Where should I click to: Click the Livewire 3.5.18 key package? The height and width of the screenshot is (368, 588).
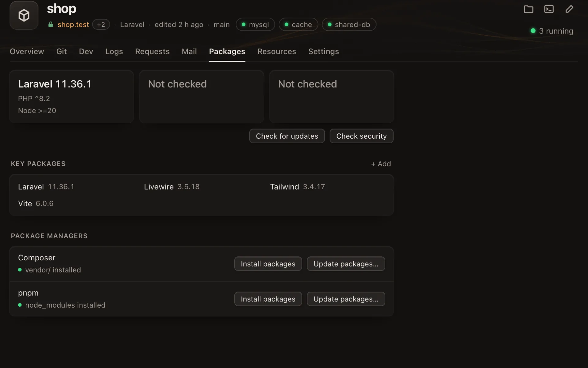point(172,187)
